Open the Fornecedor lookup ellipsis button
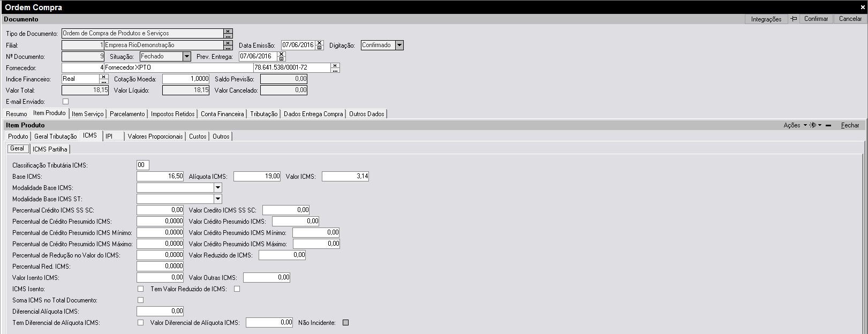Image resolution: width=868 pixels, height=334 pixels. 335,70
